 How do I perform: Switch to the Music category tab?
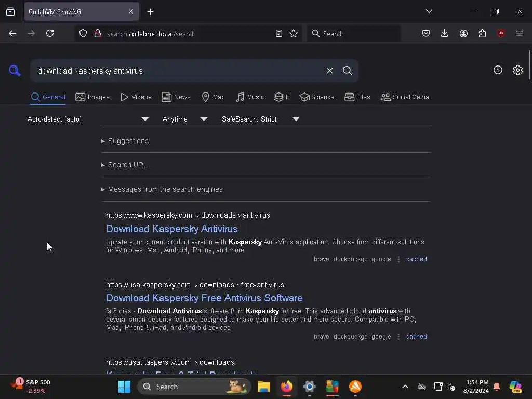(x=250, y=97)
